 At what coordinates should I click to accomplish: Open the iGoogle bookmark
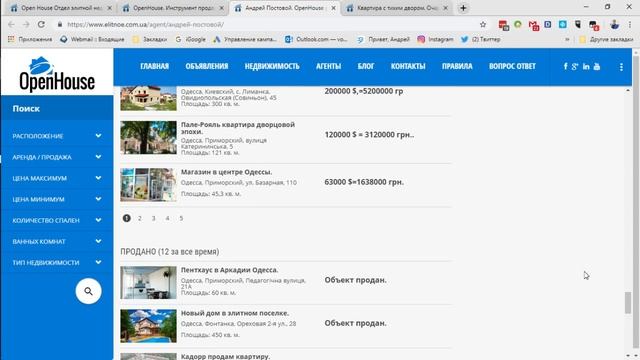[190, 39]
